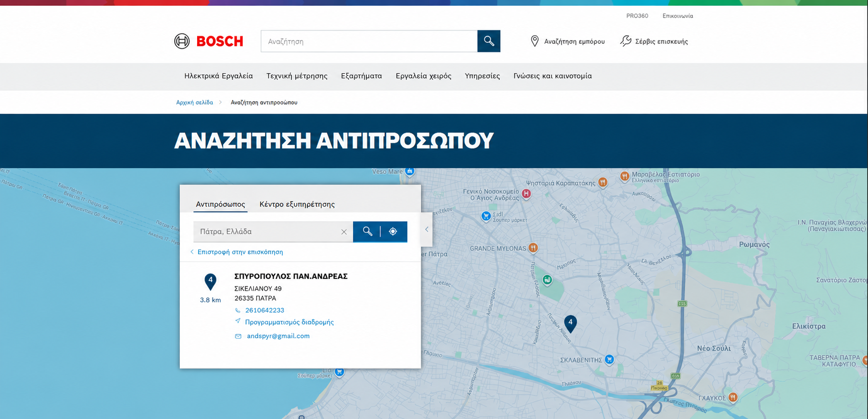Clear the Πάτρα, Ελλάδα location field
Image resolution: width=868 pixels, height=419 pixels.
(x=344, y=232)
